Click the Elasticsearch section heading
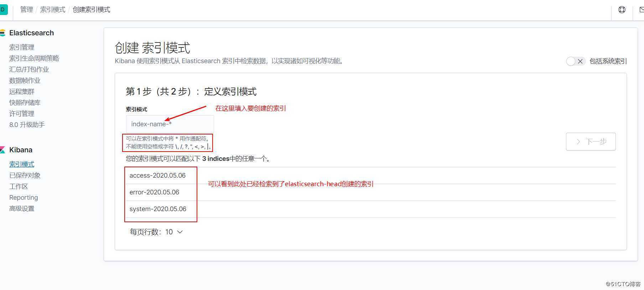Image resolution: width=644 pixels, height=290 pixels. click(31, 33)
